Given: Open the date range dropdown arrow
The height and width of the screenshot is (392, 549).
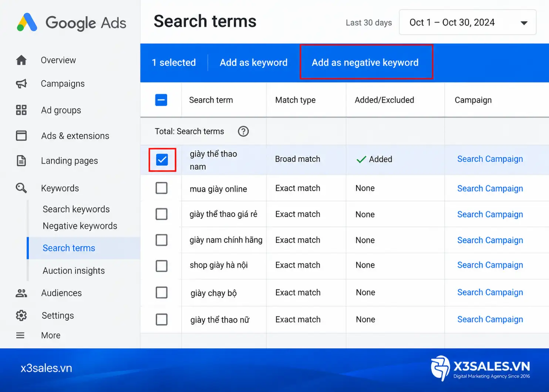Looking at the screenshot, I should pyautogui.click(x=524, y=23).
